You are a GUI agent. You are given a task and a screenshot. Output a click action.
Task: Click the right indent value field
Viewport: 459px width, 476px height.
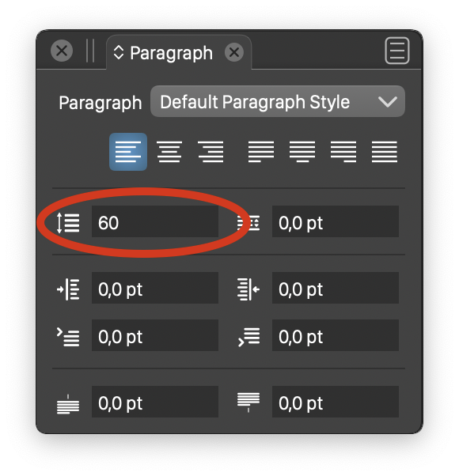tap(336, 288)
